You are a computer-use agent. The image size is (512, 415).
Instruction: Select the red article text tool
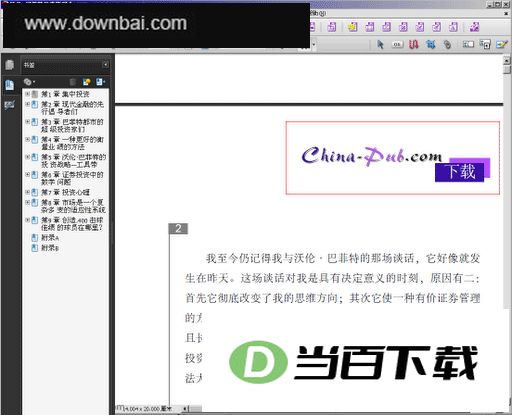click(x=413, y=44)
